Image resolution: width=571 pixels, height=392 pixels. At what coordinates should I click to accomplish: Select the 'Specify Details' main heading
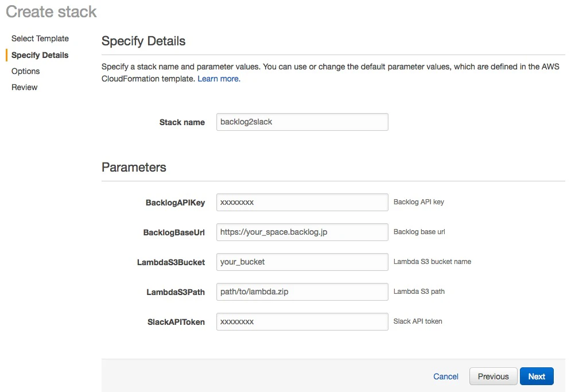143,41
